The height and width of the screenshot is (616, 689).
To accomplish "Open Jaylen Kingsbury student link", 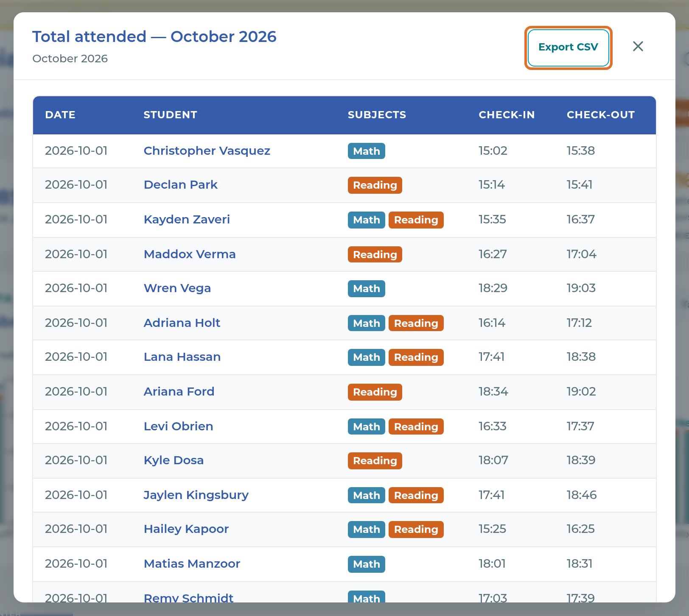I will click(196, 495).
